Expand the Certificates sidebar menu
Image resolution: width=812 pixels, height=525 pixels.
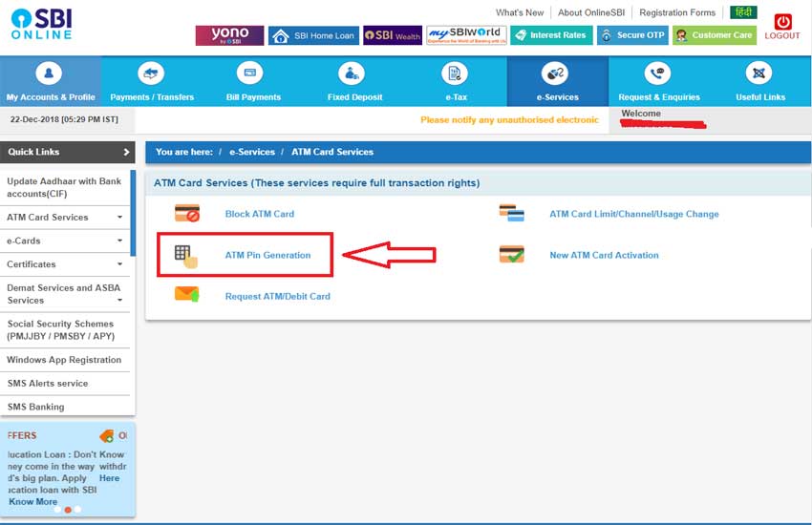click(x=65, y=263)
